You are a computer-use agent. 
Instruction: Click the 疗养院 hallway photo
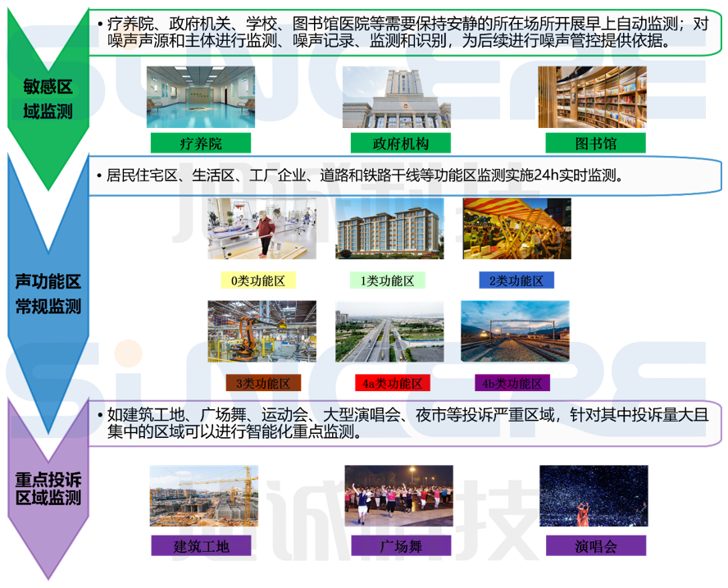tap(201, 97)
